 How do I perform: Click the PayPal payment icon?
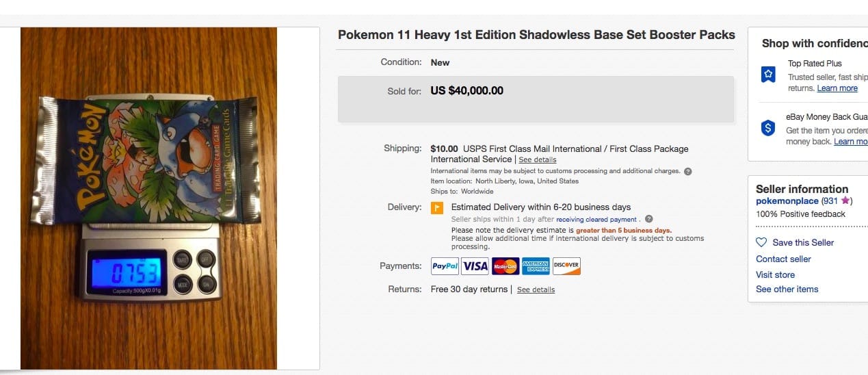(445, 266)
